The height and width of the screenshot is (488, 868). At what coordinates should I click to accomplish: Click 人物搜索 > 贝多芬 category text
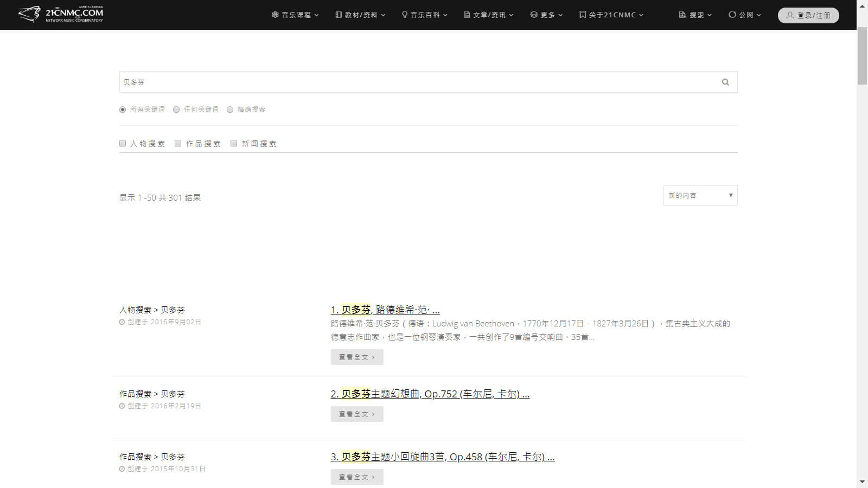(152, 310)
